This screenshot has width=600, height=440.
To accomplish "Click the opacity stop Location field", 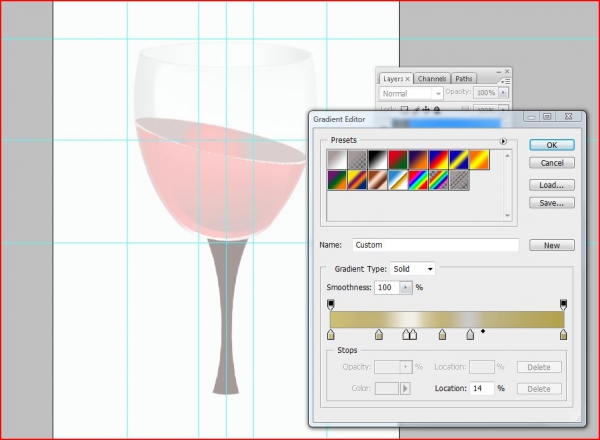I will click(x=482, y=367).
